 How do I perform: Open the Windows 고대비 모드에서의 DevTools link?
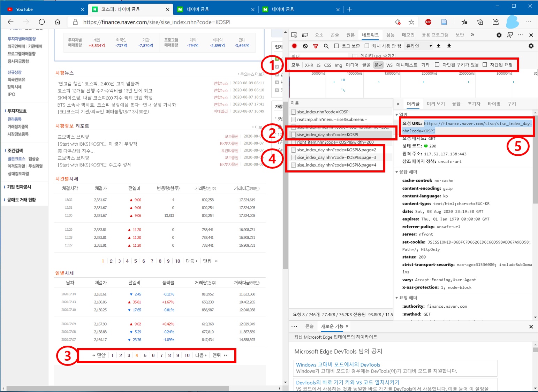pyautogui.click(x=338, y=365)
